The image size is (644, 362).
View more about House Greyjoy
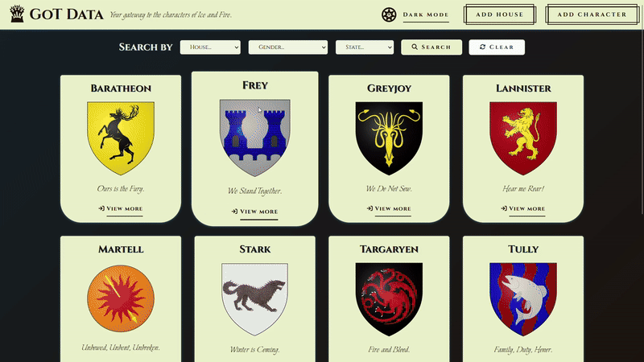[389, 209]
